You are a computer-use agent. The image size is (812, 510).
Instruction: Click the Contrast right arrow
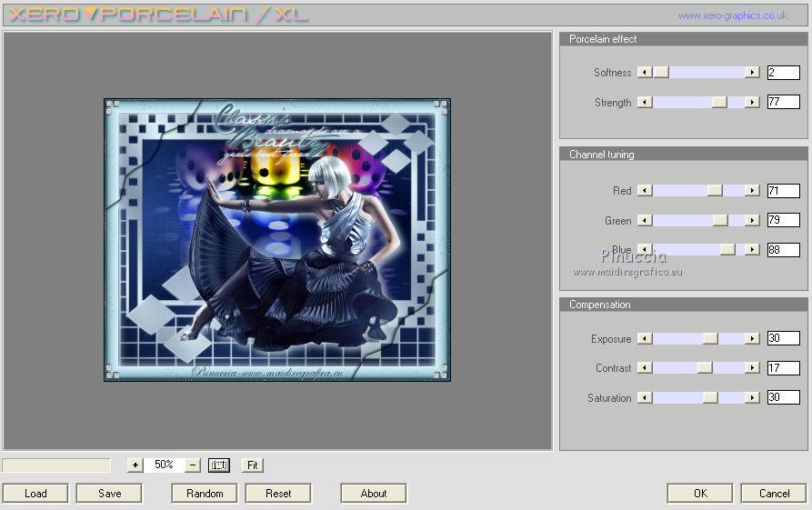pos(752,367)
